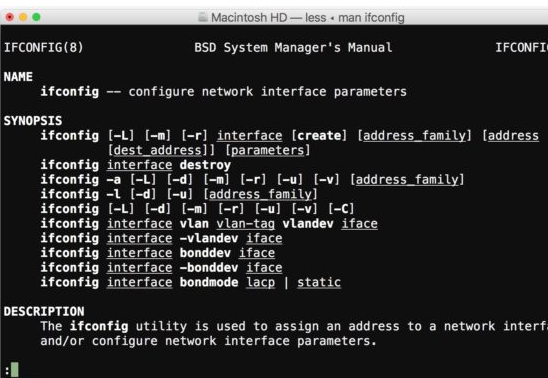Click the bold 'bondmode' keyword
Screen dimensions: 548x378
pos(209,282)
